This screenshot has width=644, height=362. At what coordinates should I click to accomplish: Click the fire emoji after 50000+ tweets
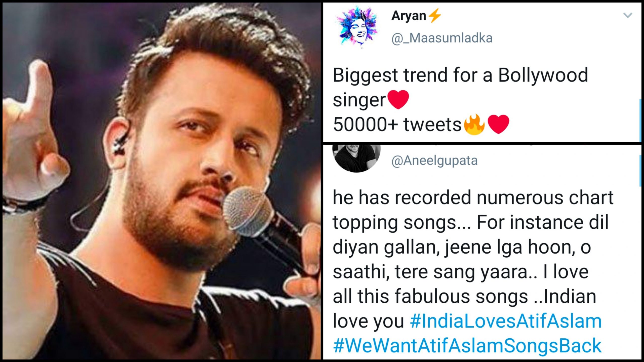[474, 124]
